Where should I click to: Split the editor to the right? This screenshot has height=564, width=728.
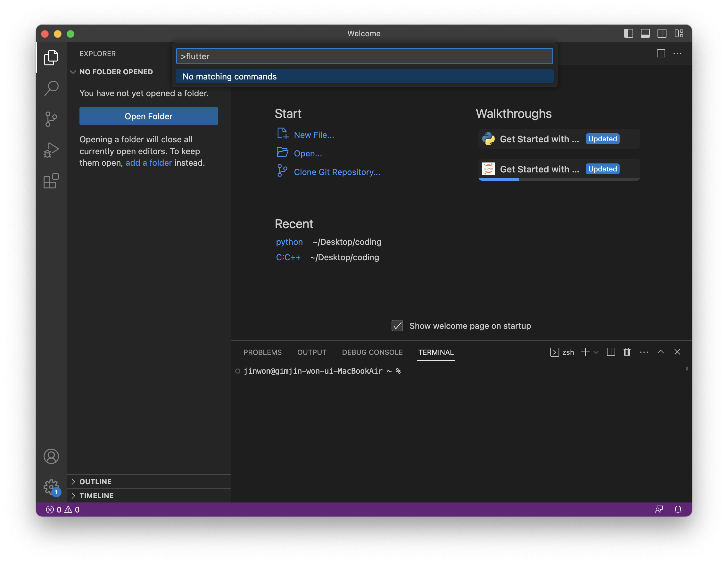click(661, 53)
